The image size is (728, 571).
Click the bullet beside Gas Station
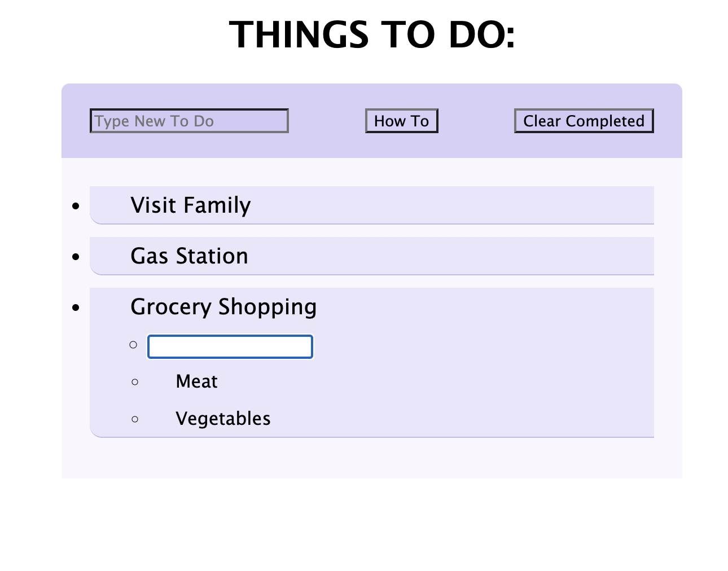[x=76, y=257]
